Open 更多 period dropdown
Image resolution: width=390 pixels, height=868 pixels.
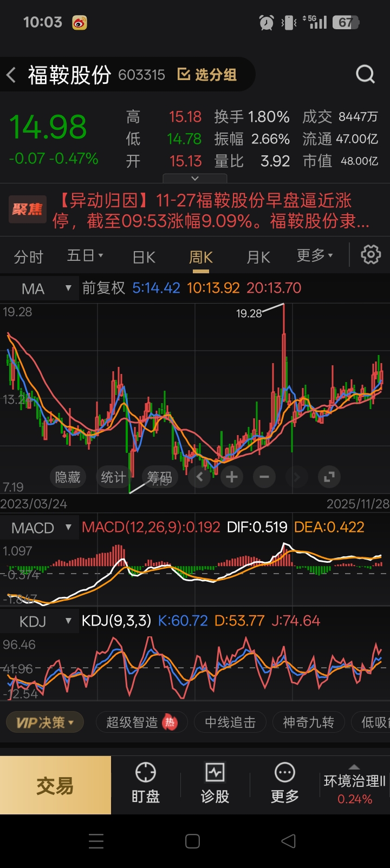pos(315,255)
